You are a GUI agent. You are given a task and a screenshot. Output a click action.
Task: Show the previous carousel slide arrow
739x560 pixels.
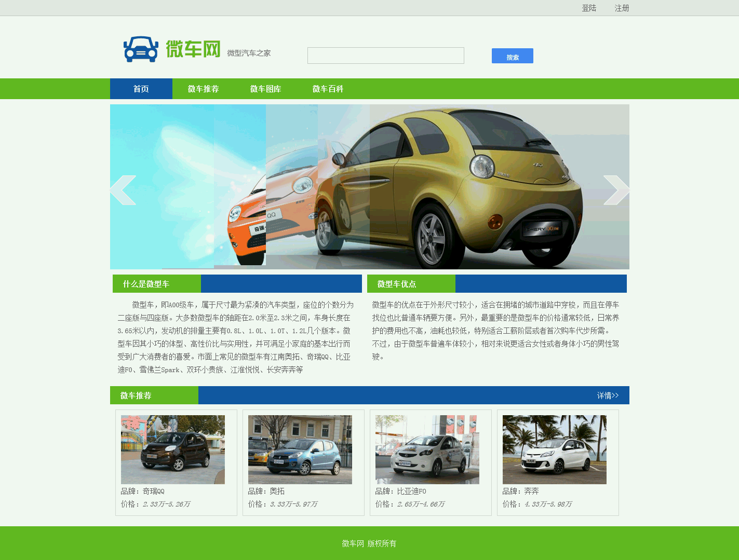(x=123, y=190)
